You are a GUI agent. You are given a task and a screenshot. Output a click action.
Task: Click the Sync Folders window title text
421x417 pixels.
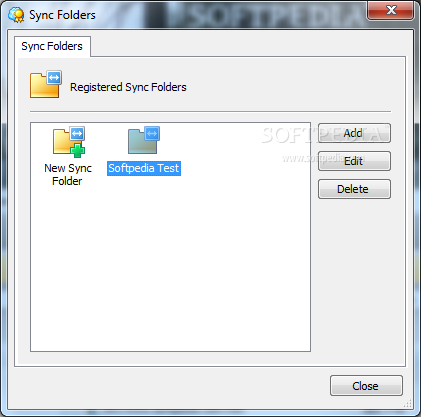pyautogui.click(x=62, y=15)
